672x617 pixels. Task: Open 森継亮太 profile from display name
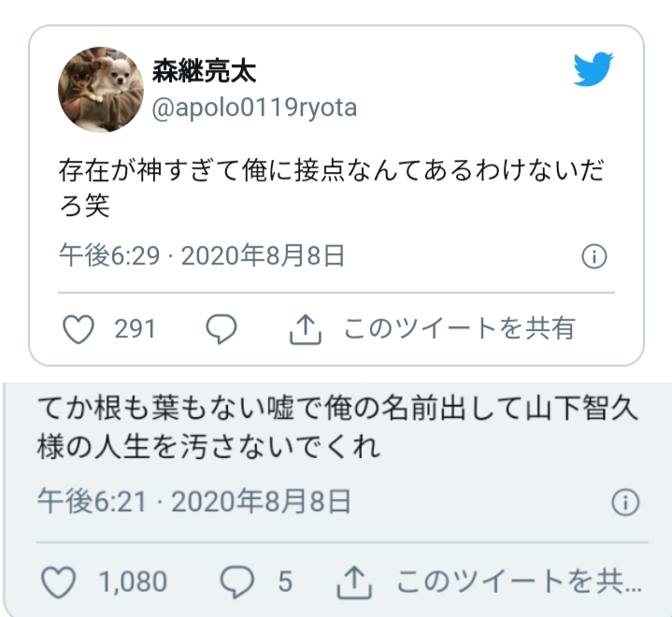pos(204,71)
